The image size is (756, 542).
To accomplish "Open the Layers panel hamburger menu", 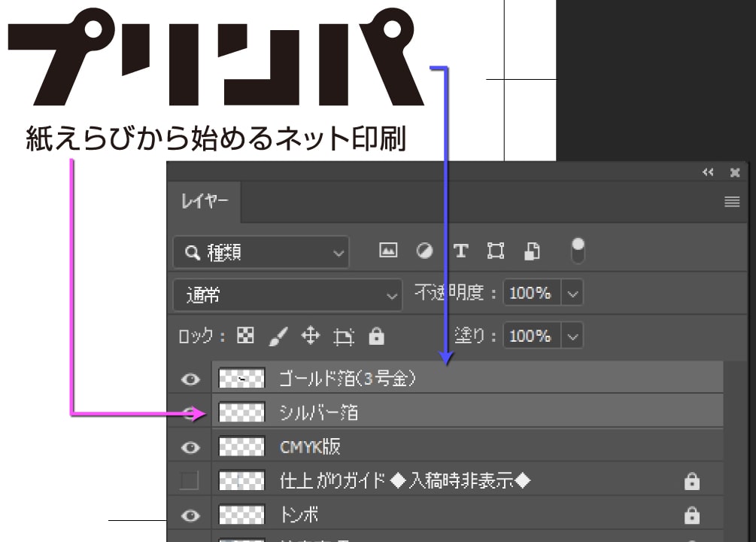I will coord(732,202).
